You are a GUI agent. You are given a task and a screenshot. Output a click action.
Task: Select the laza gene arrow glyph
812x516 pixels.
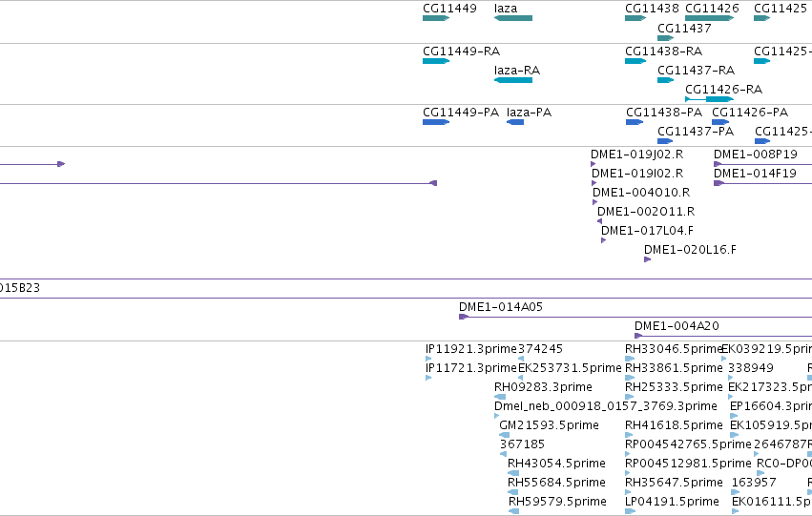(513, 18)
